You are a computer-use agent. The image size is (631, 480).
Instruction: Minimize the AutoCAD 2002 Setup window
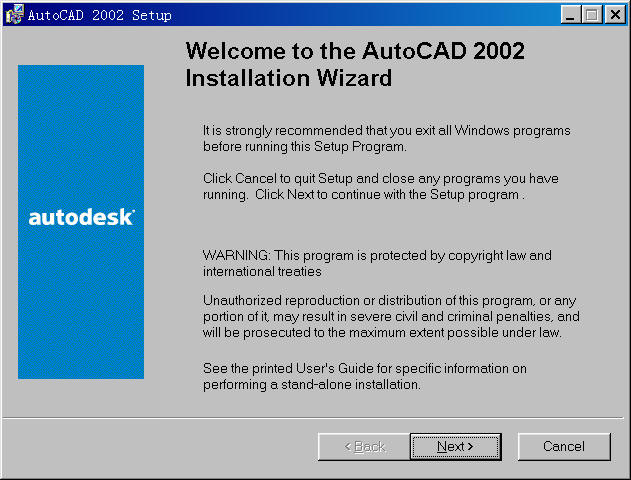pyautogui.click(x=571, y=15)
